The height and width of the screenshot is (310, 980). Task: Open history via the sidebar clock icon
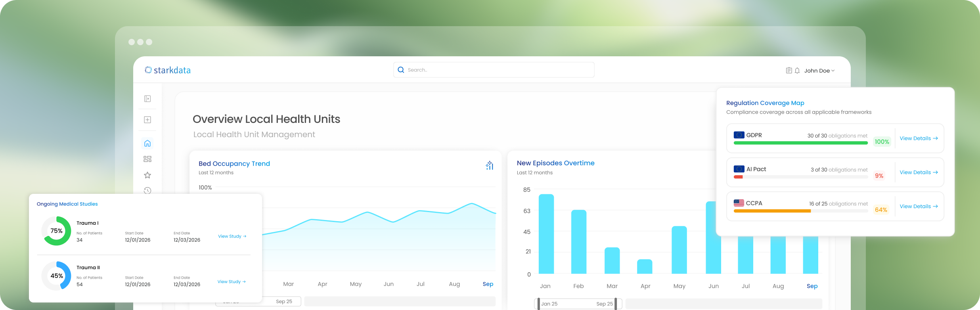(147, 190)
